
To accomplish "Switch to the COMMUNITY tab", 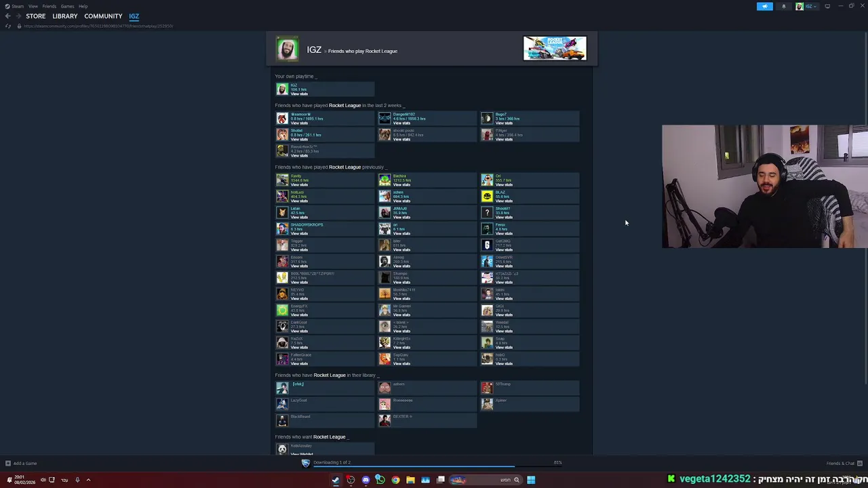I will point(103,16).
